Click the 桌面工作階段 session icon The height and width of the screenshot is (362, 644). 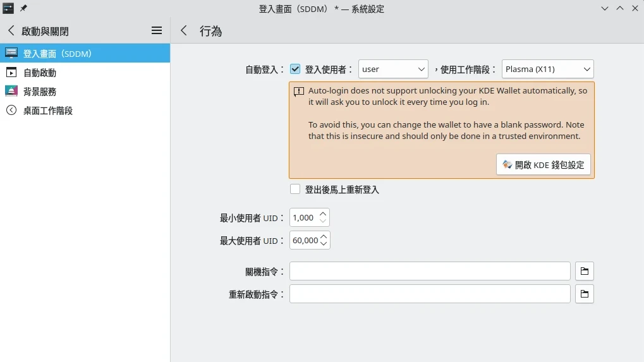(x=11, y=111)
